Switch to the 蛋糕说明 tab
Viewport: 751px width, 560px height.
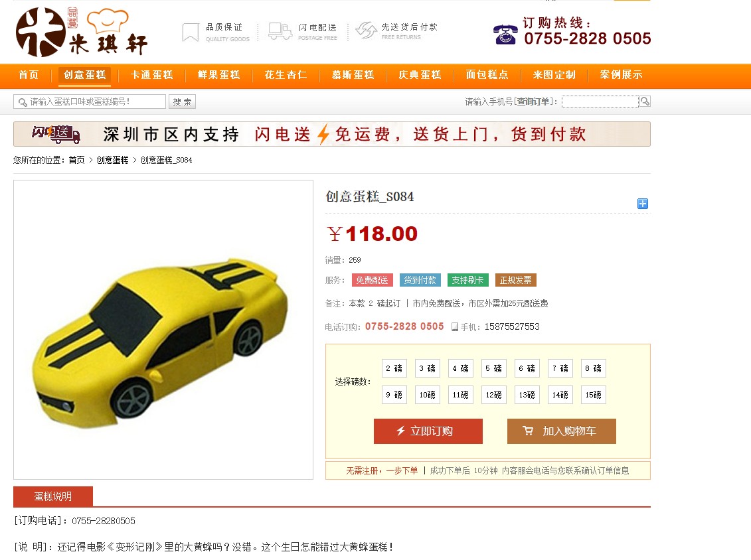click(x=53, y=496)
